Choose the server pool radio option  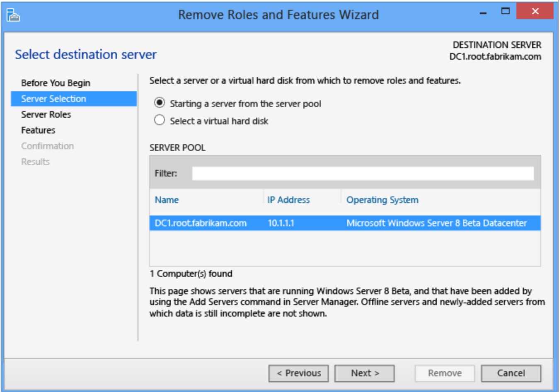[160, 103]
